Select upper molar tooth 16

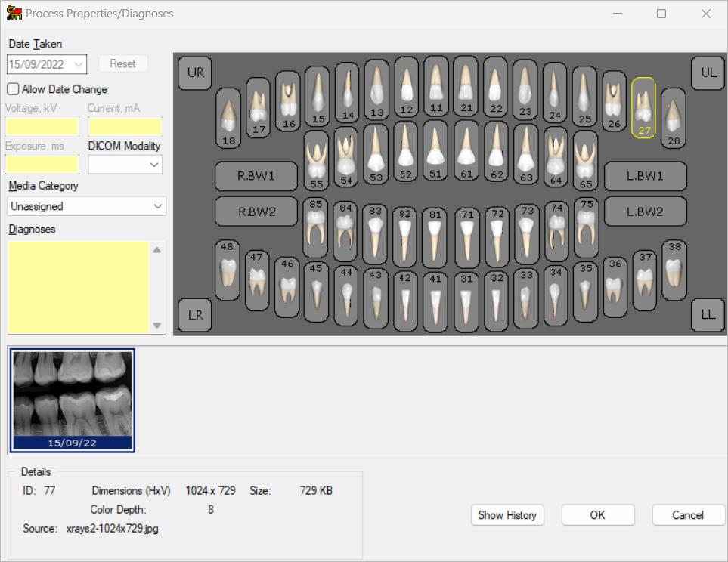287,100
